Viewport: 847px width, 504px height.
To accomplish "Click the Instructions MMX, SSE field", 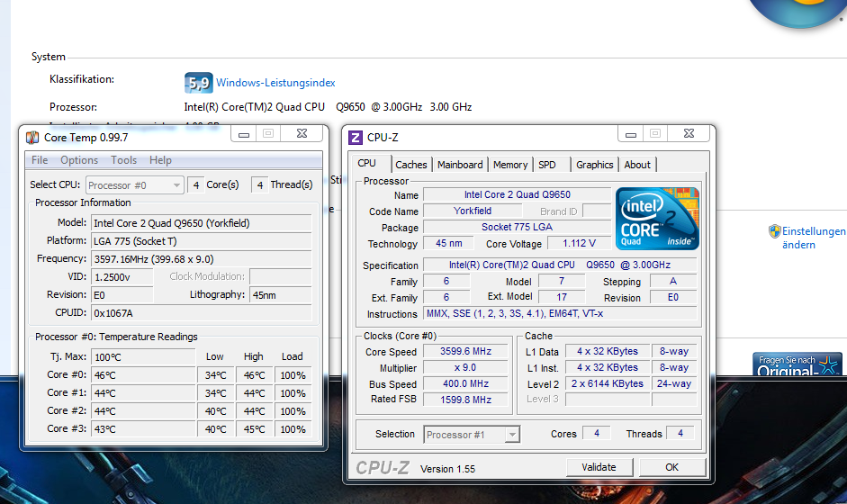I will [560, 313].
